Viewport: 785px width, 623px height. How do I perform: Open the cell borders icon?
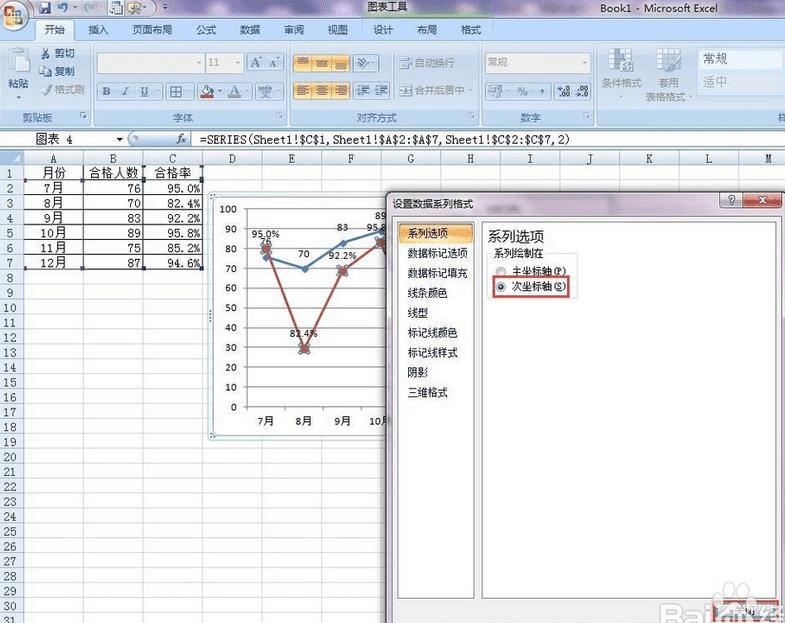tap(176, 92)
